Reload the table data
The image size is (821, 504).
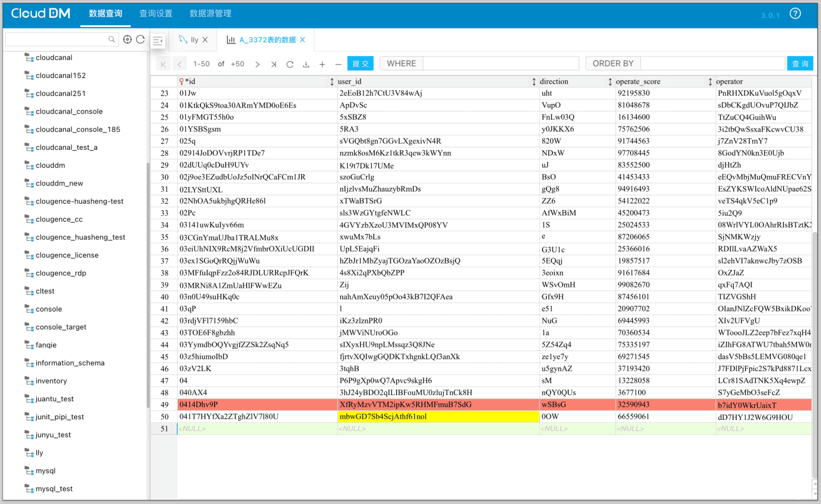(290, 64)
